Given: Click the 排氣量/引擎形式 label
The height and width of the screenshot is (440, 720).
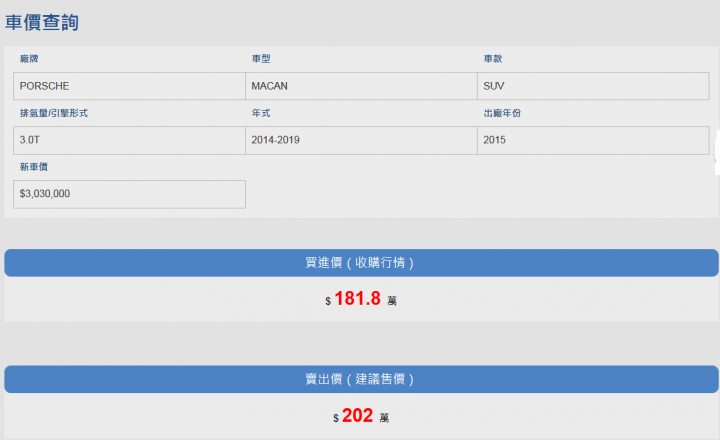Looking at the screenshot, I should [x=54, y=113].
